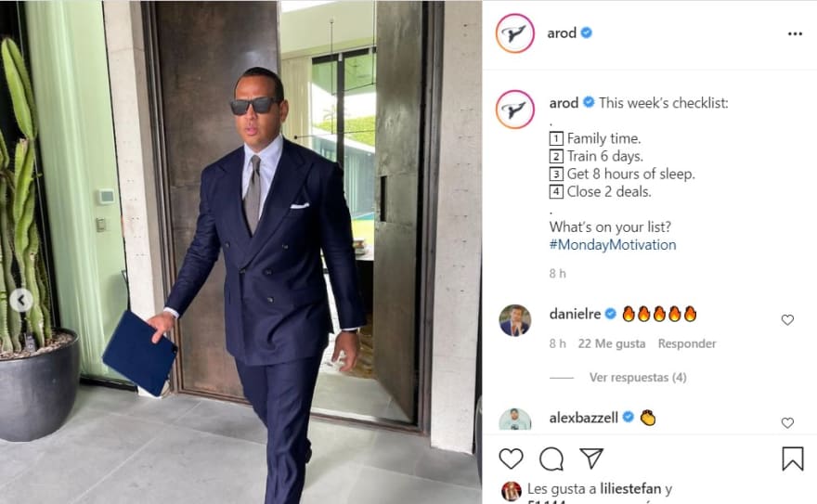View the 22 Me gusta likes
Image resolution: width=817 pixels, height=504 pixels.
click(x=612, y=343)
